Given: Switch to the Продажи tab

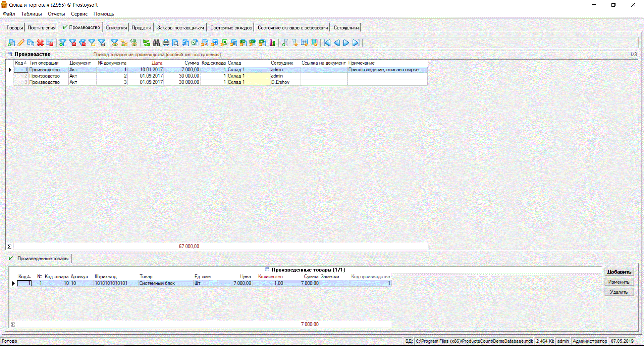Looking at the screenshot, I should click(141, 27).
